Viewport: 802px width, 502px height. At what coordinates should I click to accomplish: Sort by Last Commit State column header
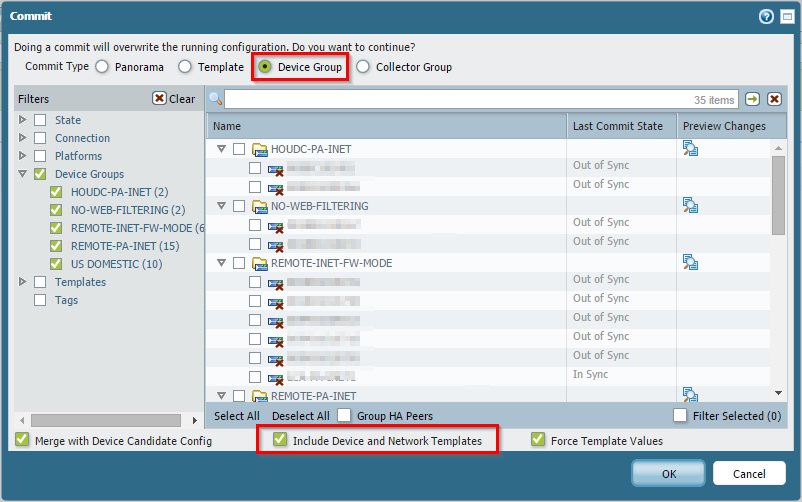tap(622, 126)
